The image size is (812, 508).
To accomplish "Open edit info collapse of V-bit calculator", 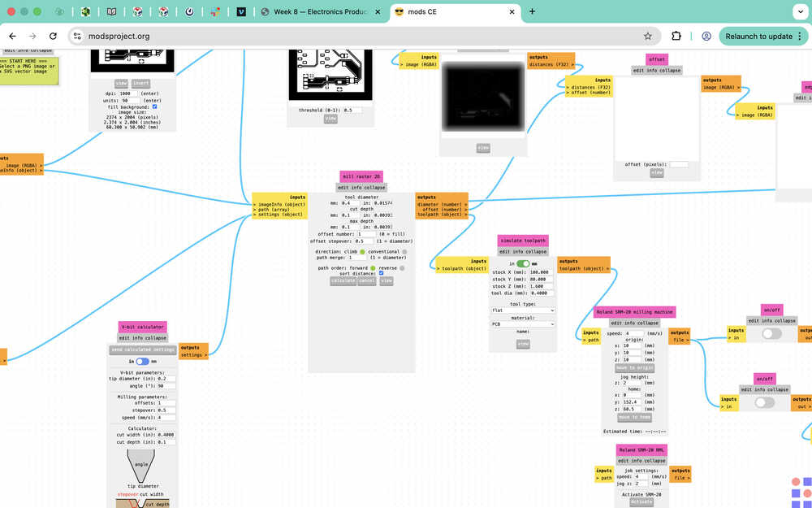I will (142, 338).
